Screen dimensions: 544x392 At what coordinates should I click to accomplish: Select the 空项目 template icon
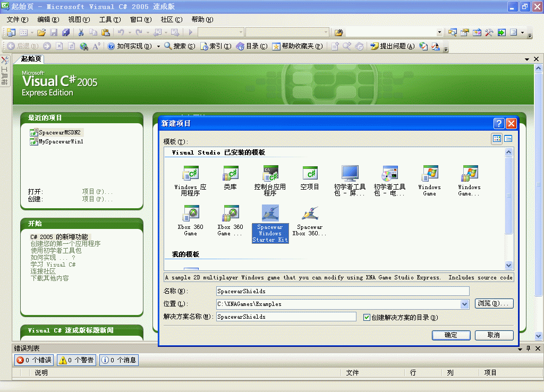click(x=310, y=177)
